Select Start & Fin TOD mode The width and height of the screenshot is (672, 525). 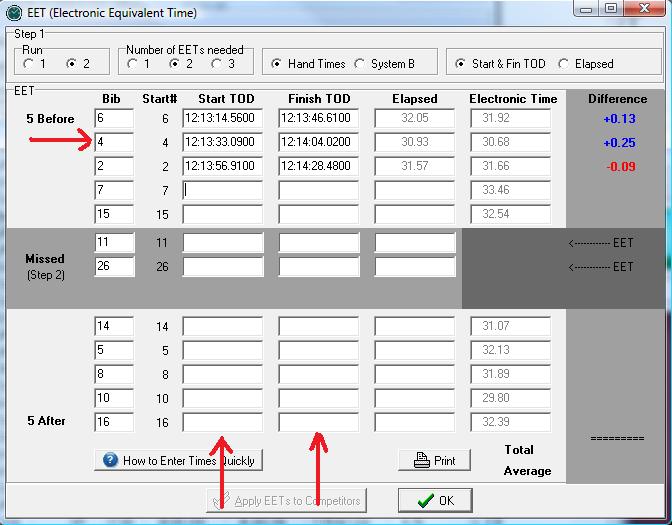pos(461,64)
